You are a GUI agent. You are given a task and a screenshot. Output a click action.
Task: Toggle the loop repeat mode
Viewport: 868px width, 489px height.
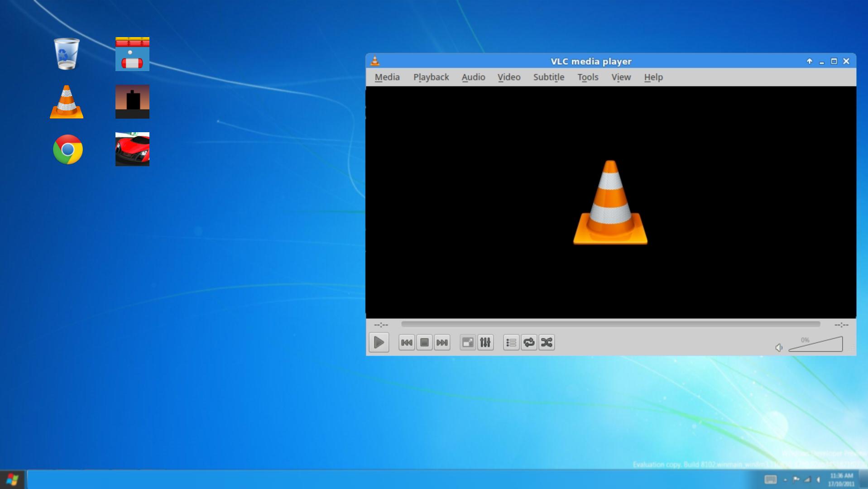[529, 343]
